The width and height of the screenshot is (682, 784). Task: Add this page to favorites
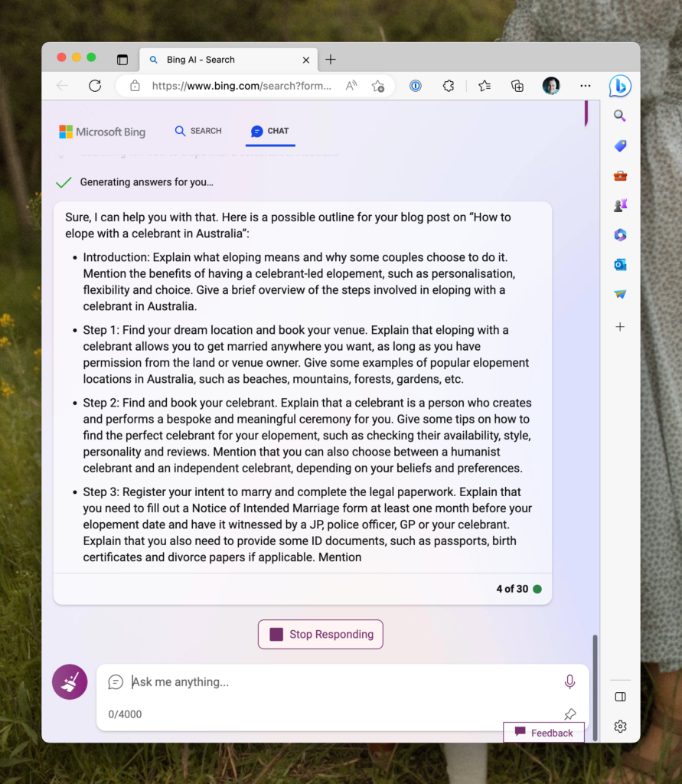coord(378,86)
